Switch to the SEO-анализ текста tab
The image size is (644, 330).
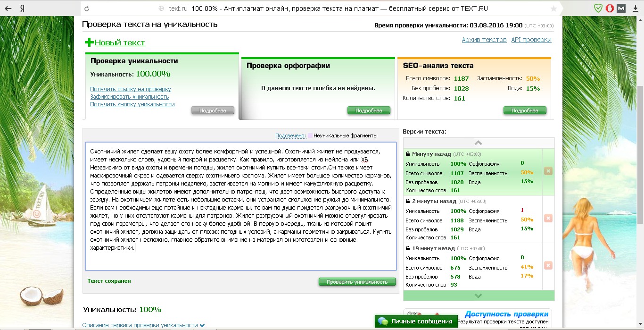(x=438, y=66)
